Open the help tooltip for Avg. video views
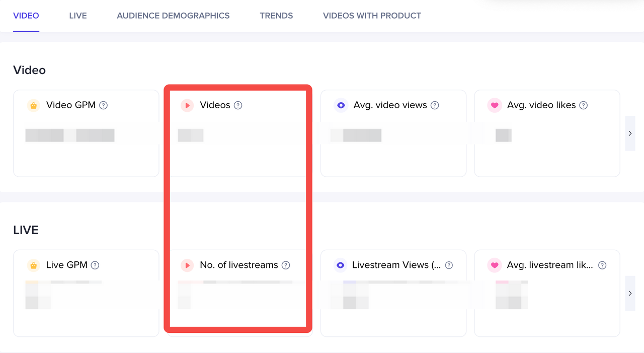 pos(435,105)
